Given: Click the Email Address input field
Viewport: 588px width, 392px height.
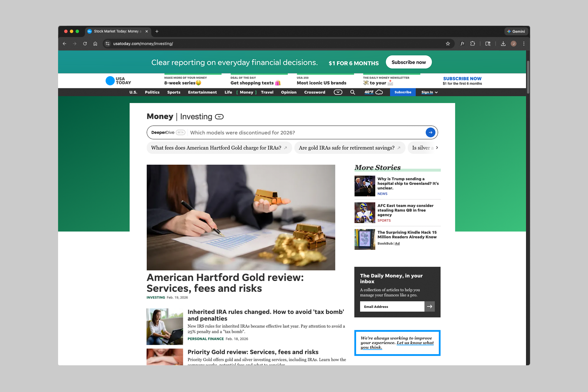Looking at the screenshot, I should click(392, 306).
